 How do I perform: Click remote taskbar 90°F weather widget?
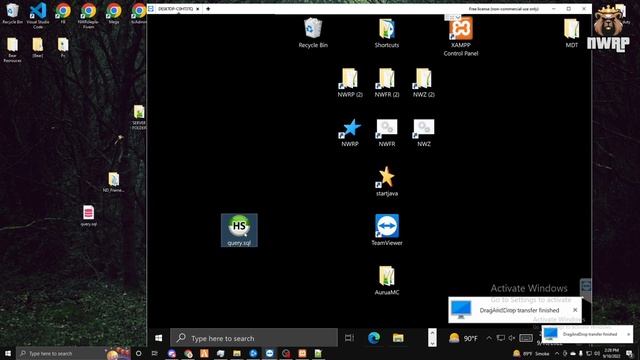[463, 338]
